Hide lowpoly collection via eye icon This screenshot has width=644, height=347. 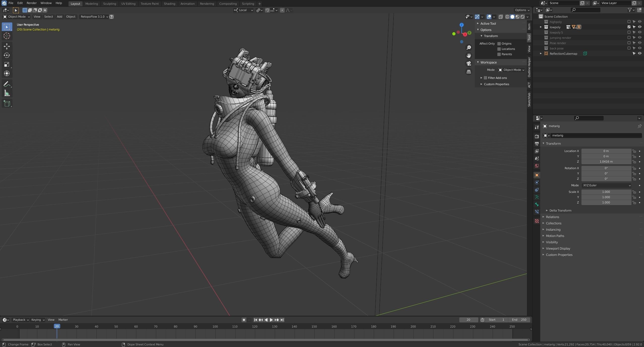639,27
